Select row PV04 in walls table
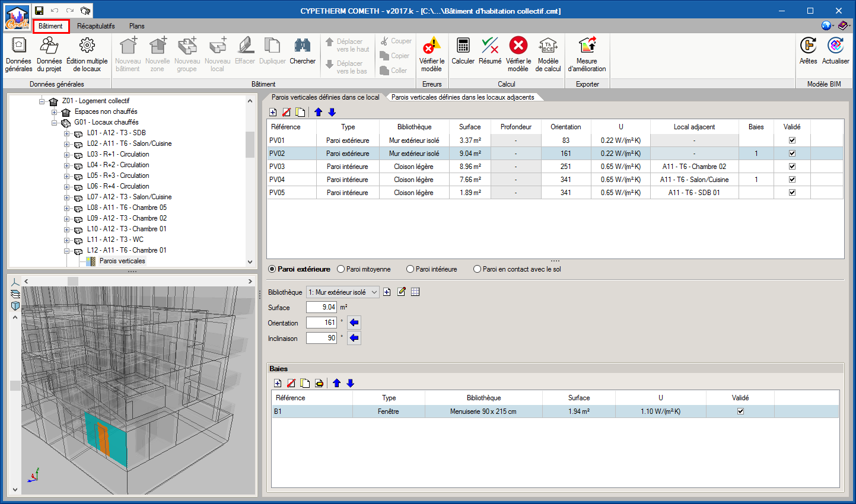Image resolution: width=856 pixels, height=504 pixels. 348,180
